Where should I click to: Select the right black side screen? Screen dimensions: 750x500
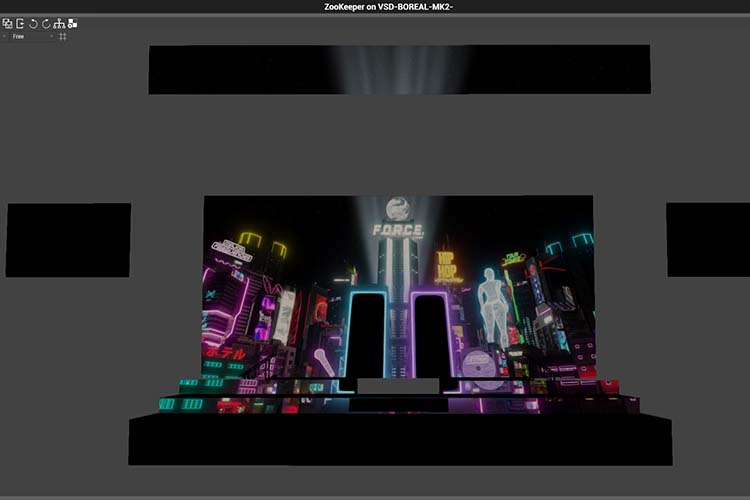coord(708,240)
